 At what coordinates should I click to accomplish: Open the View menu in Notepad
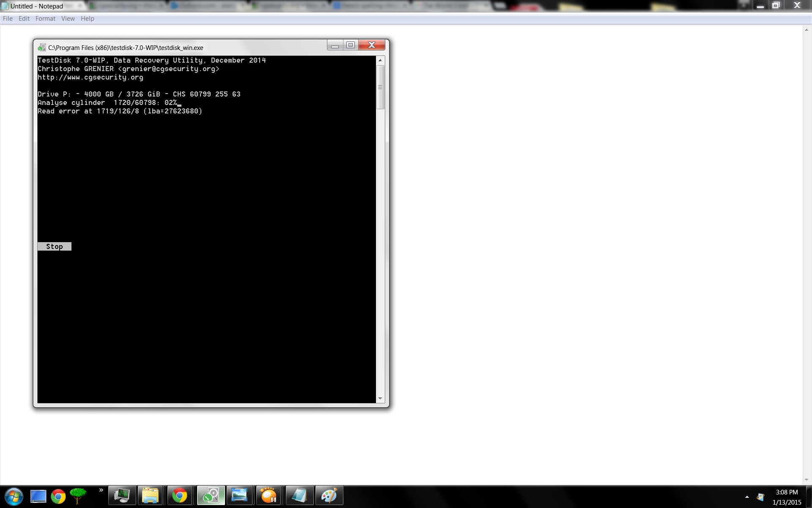68,19
